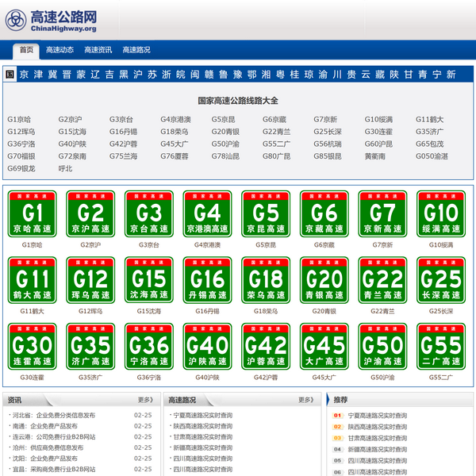Expand 更多 in the 高速路况 panel
The image size is (476, 476).
tap(305, 401)
